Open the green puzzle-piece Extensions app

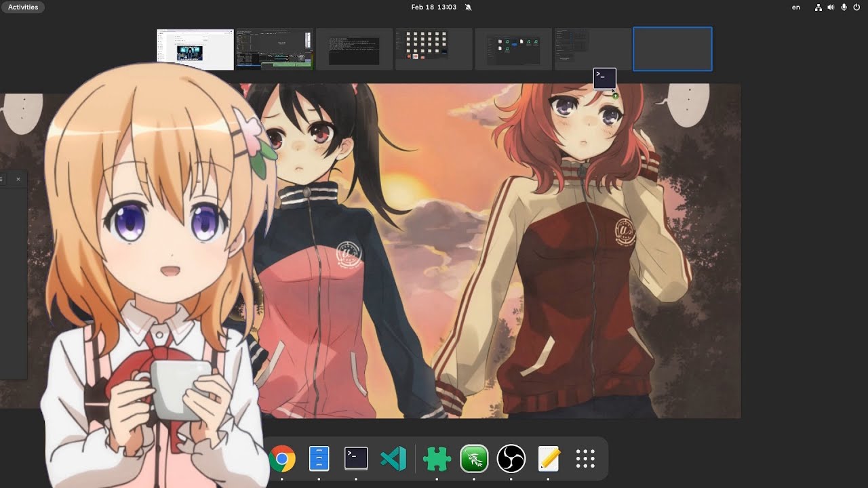coord(437,459)
